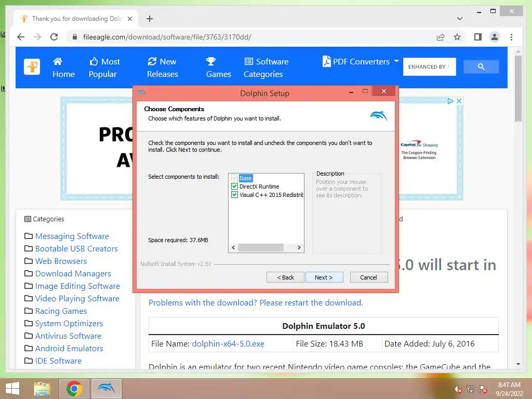Open the Android Emulators category link
The height and width of the screenshot is (399, 532).
[x=69, y=349]
